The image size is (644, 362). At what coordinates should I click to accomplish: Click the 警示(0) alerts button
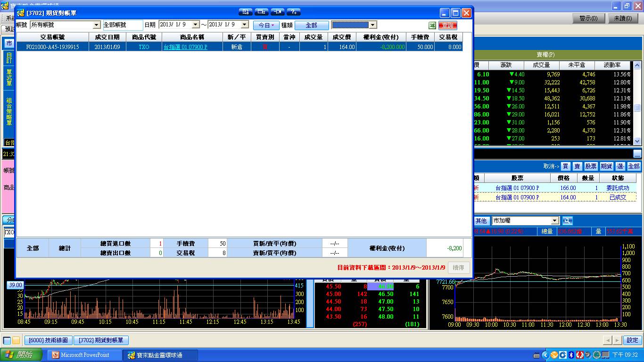[589, 18]
